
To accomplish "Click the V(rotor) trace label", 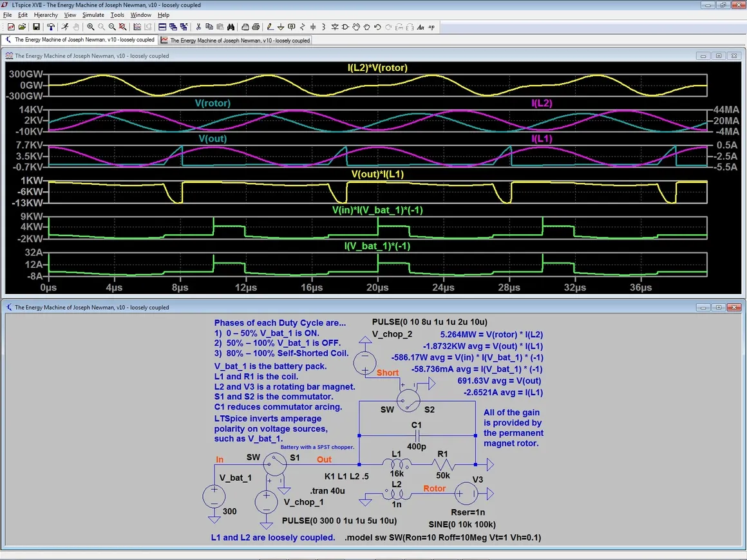I will [213, 103].
